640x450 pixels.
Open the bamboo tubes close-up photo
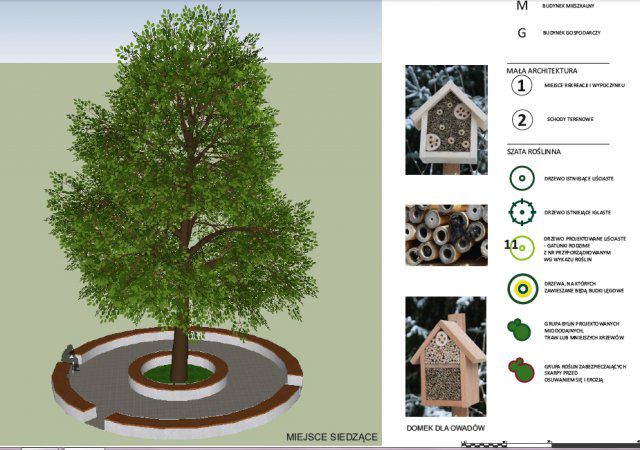[x=446, y=235]
